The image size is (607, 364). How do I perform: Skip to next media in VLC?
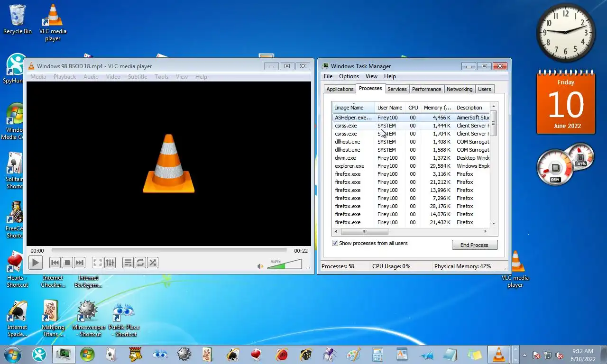80,263
